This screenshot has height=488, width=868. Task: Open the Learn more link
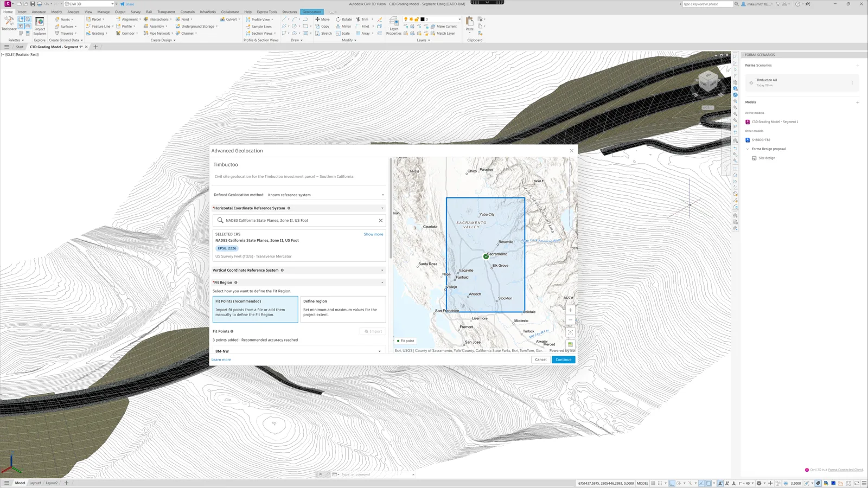221,359
